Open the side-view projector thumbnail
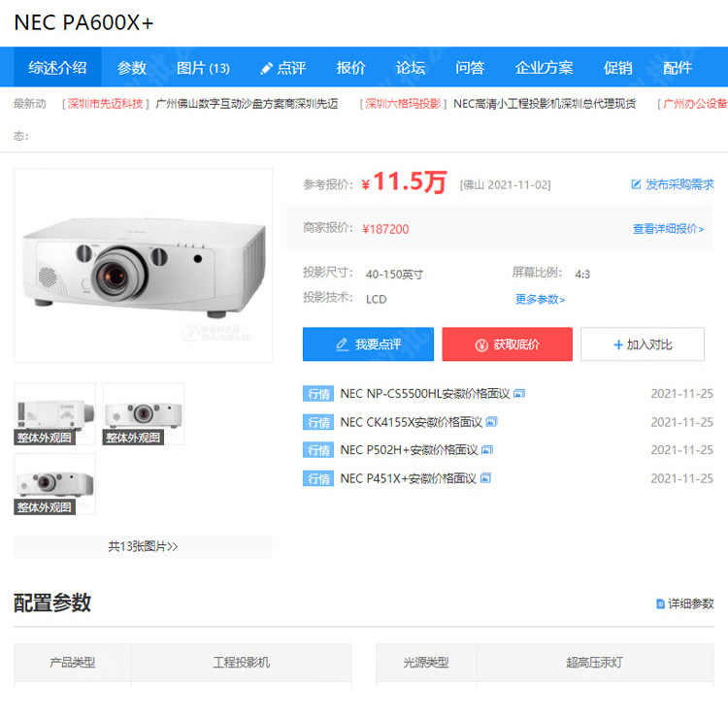 pyautogui.click(x=54, y=414)
